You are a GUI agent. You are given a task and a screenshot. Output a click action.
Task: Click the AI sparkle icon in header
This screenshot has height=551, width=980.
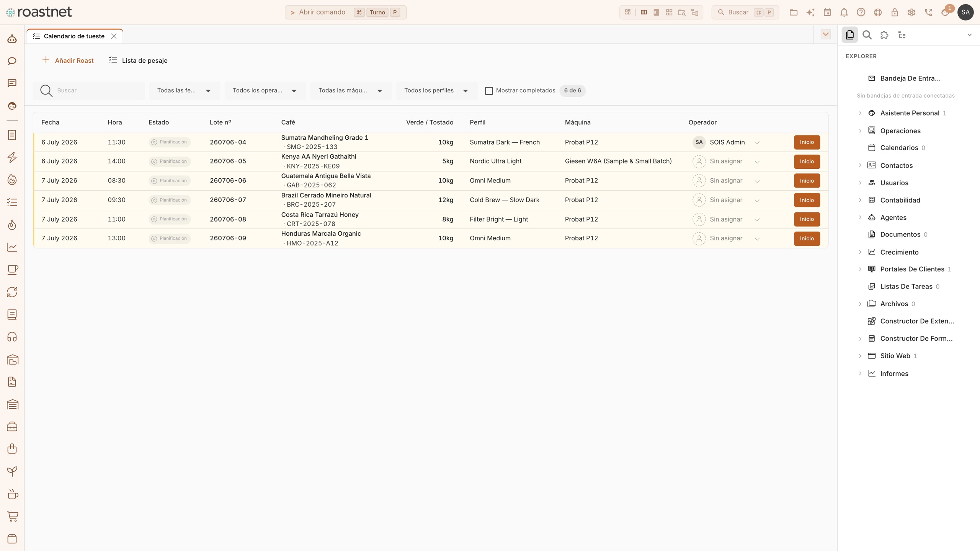pos(810,12)
